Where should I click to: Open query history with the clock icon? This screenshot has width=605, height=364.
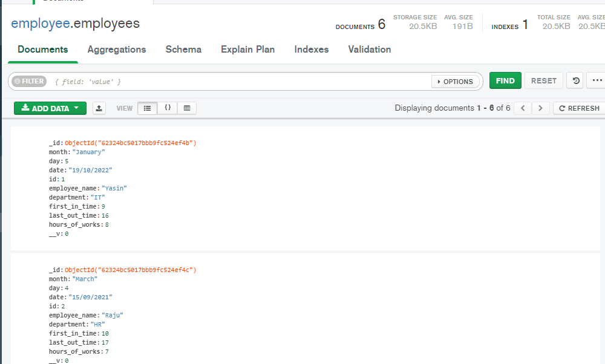click(x=574, y=80)
